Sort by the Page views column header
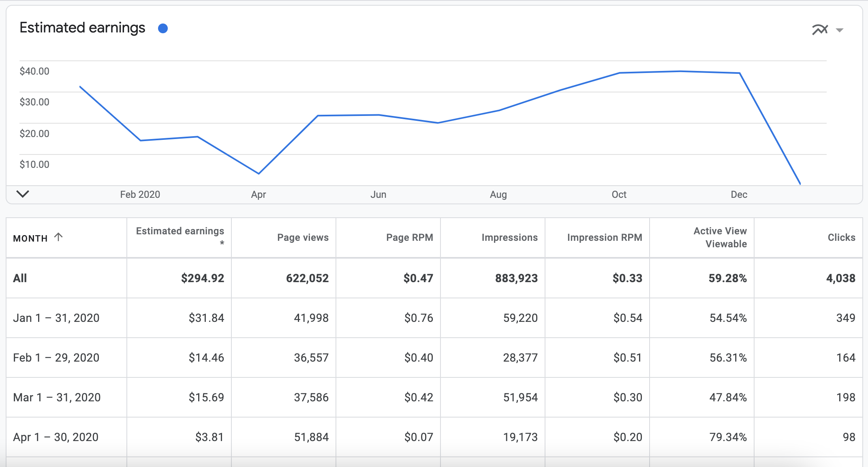The height and width of the screenshot is (467, 868). [303, 238]
